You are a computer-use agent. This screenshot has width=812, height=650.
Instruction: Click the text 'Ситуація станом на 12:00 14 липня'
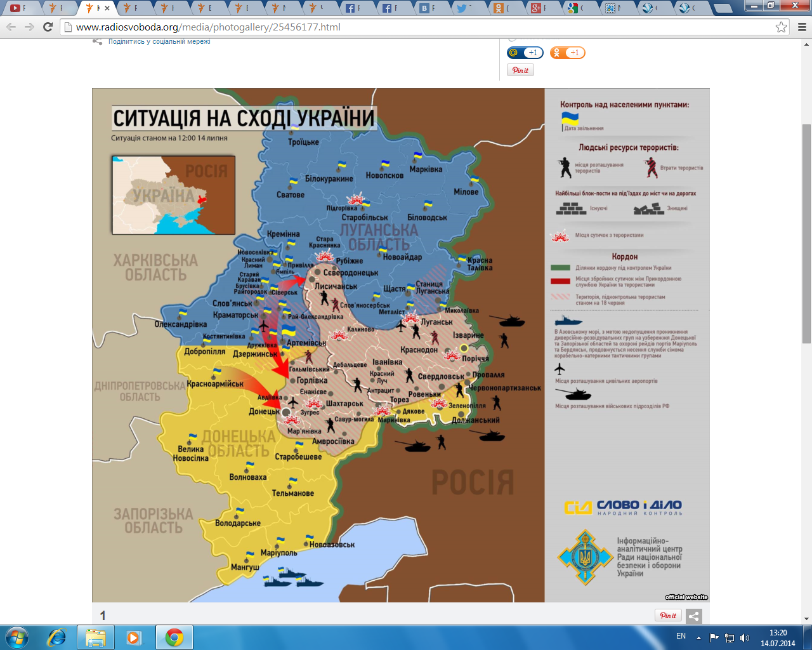pos(169,138)
